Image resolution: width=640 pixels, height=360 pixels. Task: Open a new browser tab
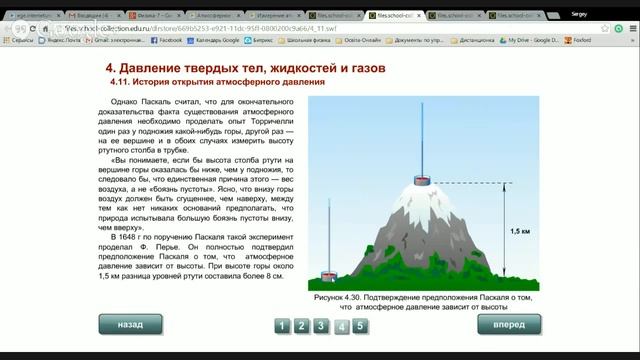point(553,16)
